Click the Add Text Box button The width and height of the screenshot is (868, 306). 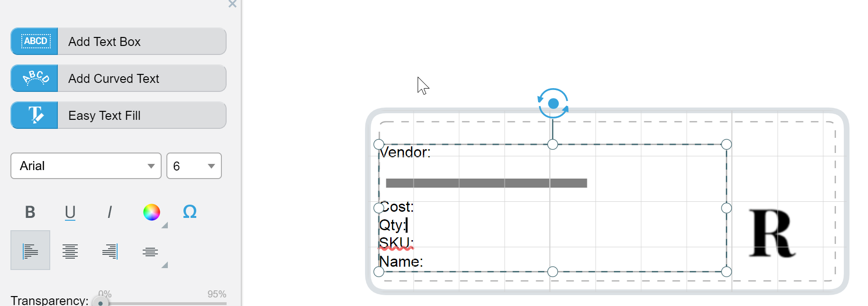pos(141,41)
